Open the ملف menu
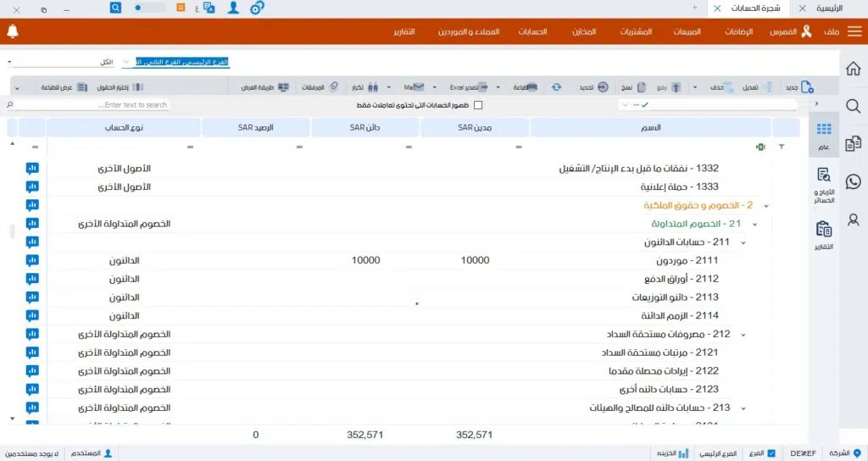This screenshot has height=461, width=868. pos(831,31)
